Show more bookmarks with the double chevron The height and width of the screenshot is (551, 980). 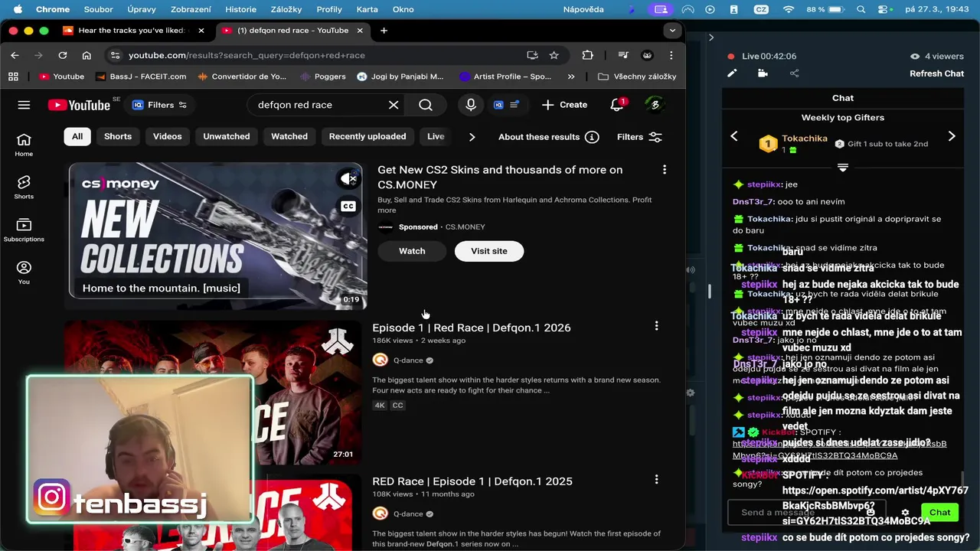coord(571,77)
